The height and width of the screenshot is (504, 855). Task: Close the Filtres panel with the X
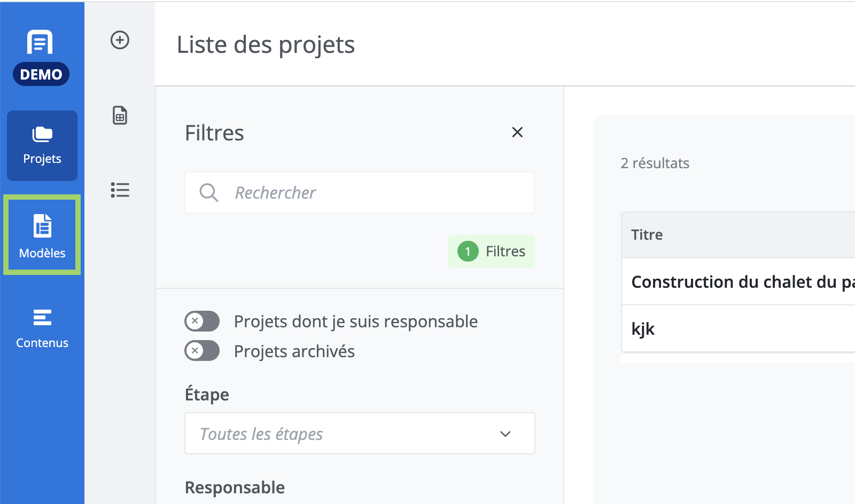tap(517, 132)
